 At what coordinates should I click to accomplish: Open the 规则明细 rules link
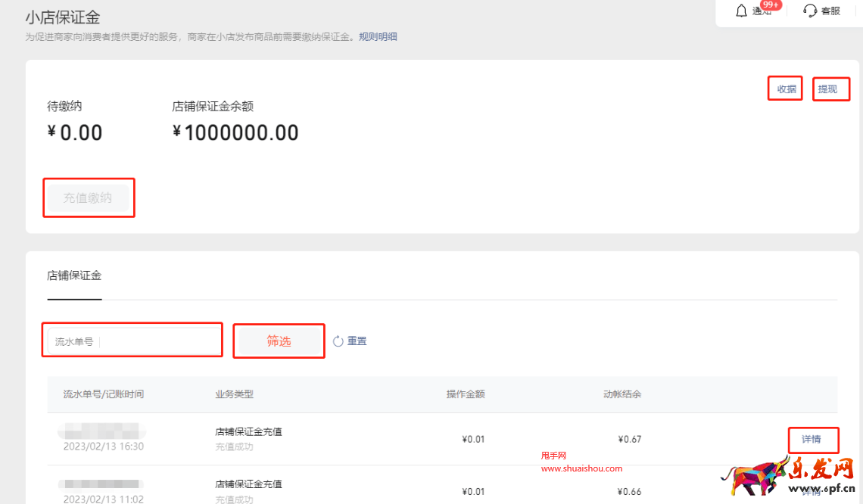pos(379,36)
